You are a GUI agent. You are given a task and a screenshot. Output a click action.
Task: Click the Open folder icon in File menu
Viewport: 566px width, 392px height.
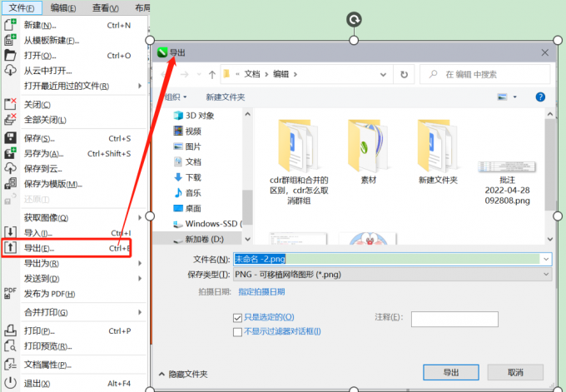click(x=10, y=55)
